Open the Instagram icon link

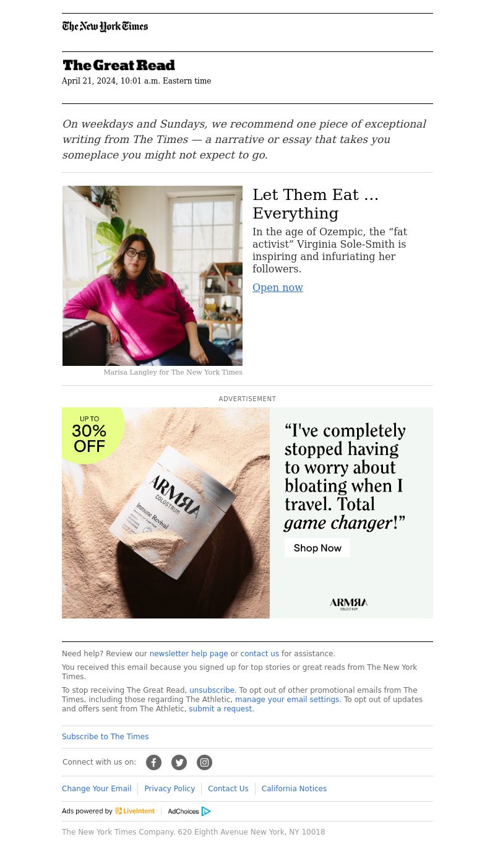pyautogui.click(x=204, y=762)
